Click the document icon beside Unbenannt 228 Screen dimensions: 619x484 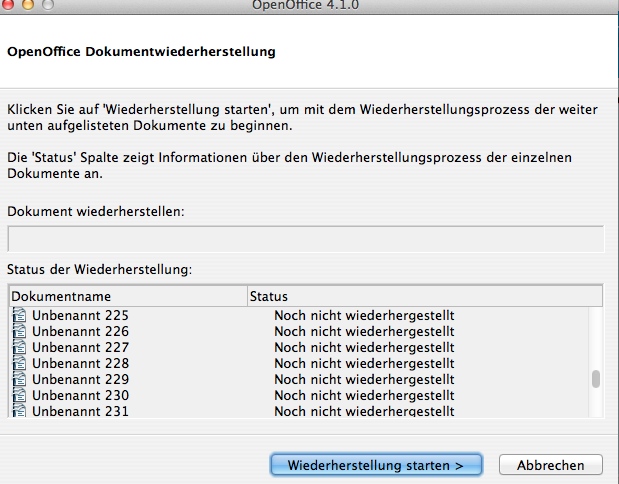[x=19, y=363]
